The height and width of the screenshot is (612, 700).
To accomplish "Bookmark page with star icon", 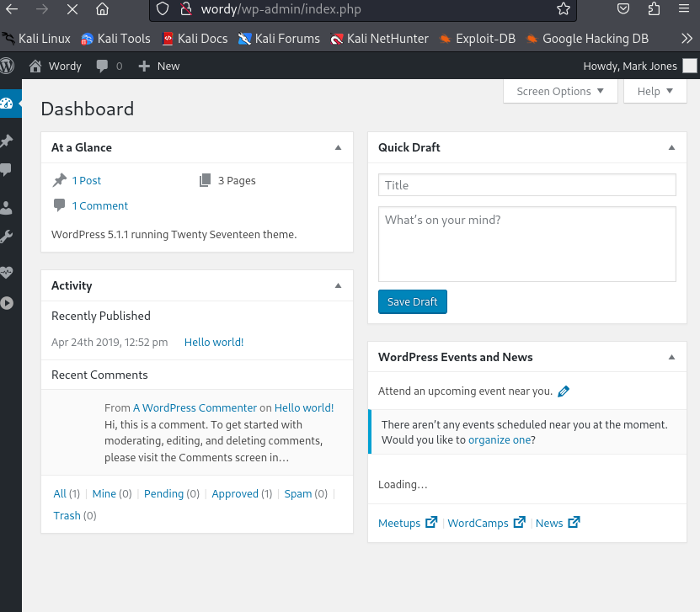I will pyautogui.click(x=564, y=9).
